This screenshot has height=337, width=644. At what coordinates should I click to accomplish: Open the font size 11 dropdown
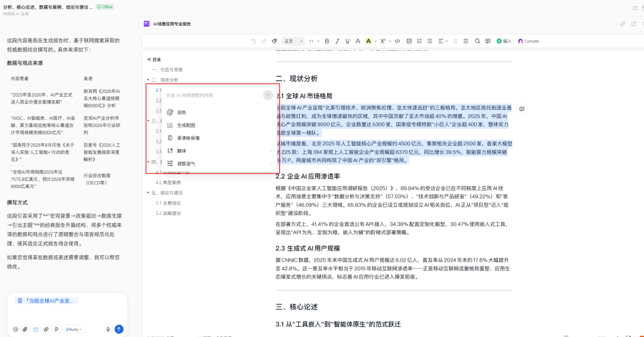[x=314, y=41]
